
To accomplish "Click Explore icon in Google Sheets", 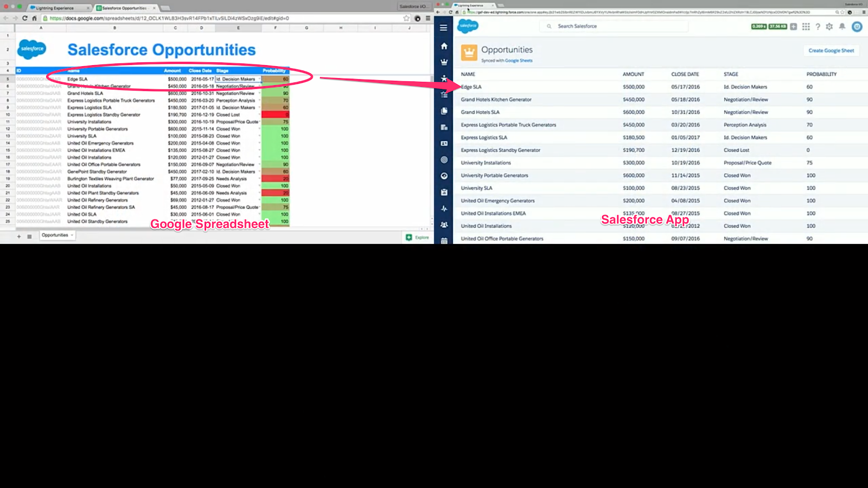I will (x=409, y=237).
